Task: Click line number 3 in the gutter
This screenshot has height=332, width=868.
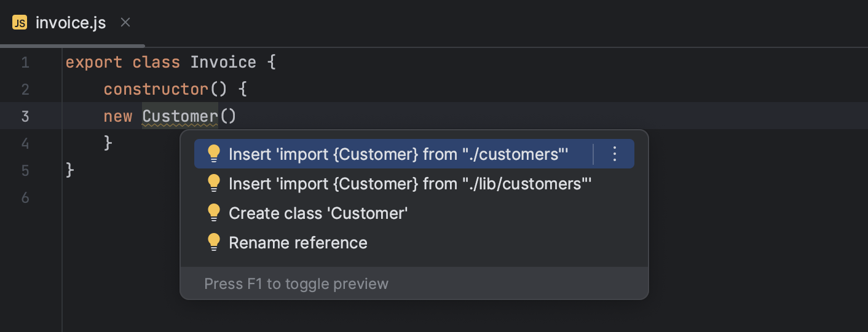Action: (25, 116)
